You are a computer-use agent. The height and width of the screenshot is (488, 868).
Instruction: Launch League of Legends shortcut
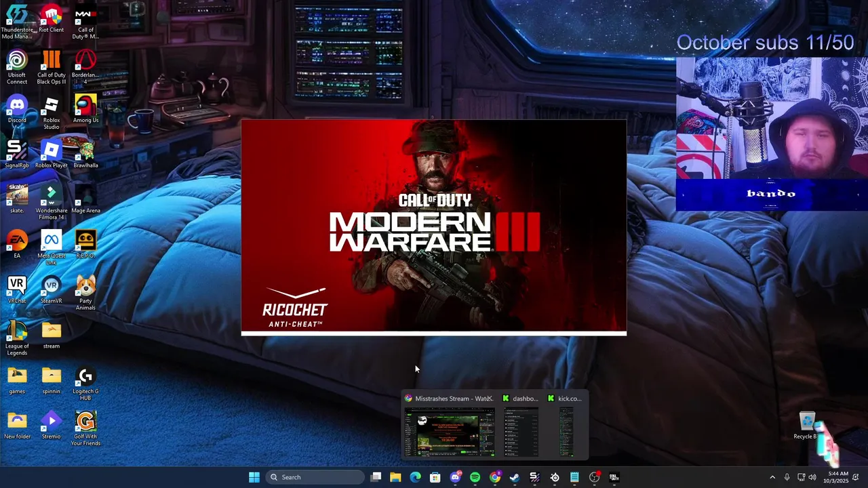tap(17, 339)
